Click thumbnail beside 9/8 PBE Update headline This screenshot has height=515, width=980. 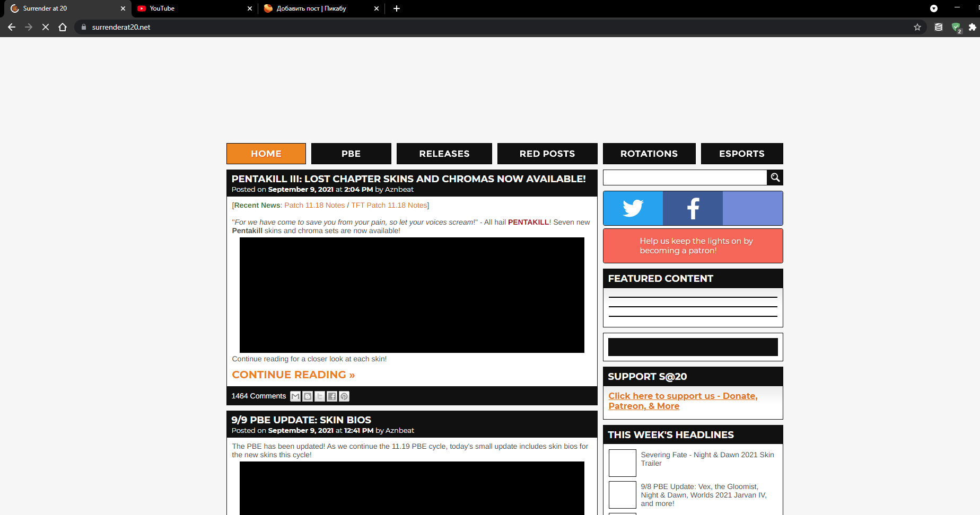[623, 495]
